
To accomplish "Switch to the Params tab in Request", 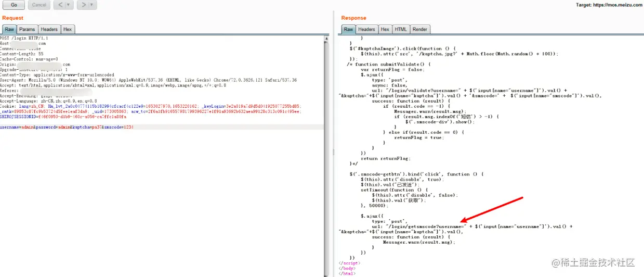I will click(x=27, y=30).
